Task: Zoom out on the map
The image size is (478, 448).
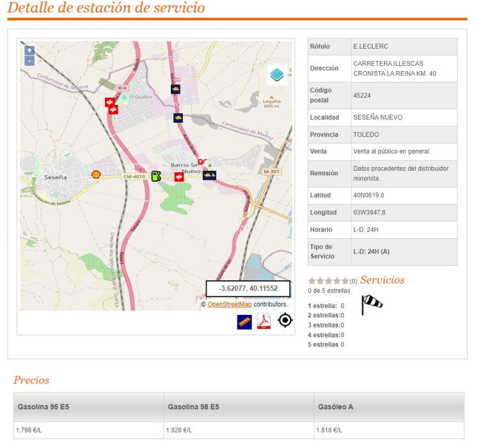Action: point(29,61)
